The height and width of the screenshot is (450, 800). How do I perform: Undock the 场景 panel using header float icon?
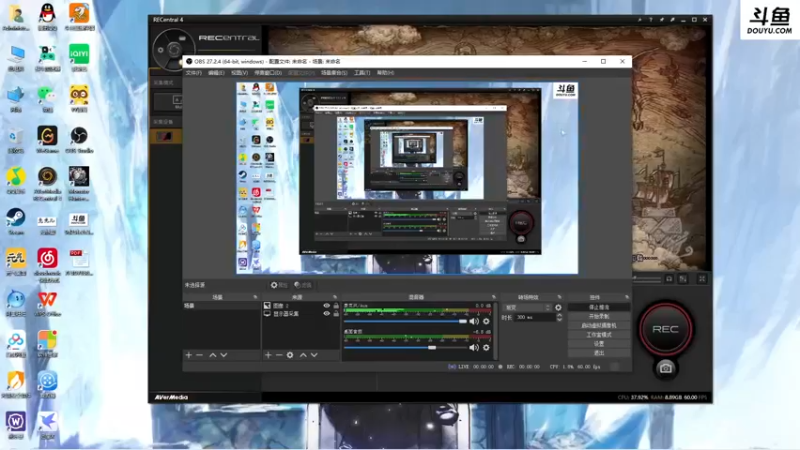click(x=255, y=297)
